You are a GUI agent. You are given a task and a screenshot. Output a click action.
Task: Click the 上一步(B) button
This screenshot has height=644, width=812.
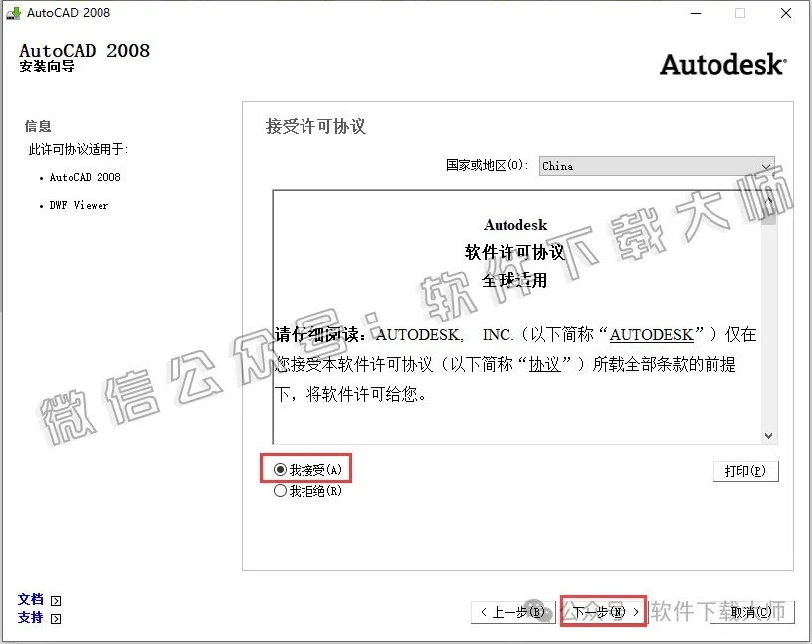coord(511,612)
